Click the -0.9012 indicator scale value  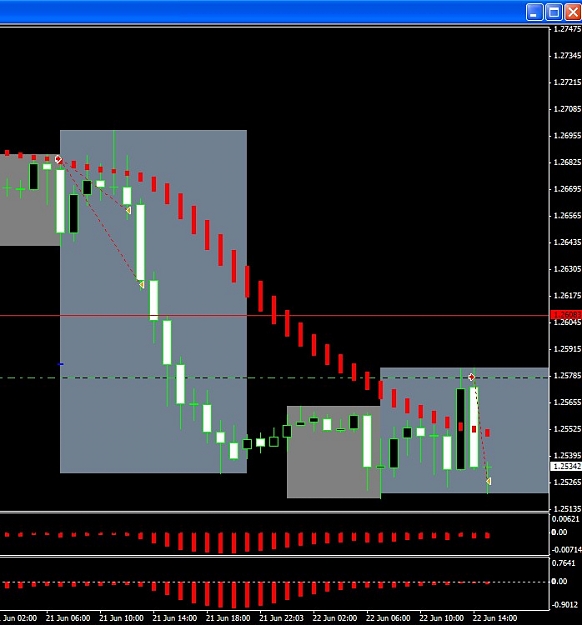(565, 605)
